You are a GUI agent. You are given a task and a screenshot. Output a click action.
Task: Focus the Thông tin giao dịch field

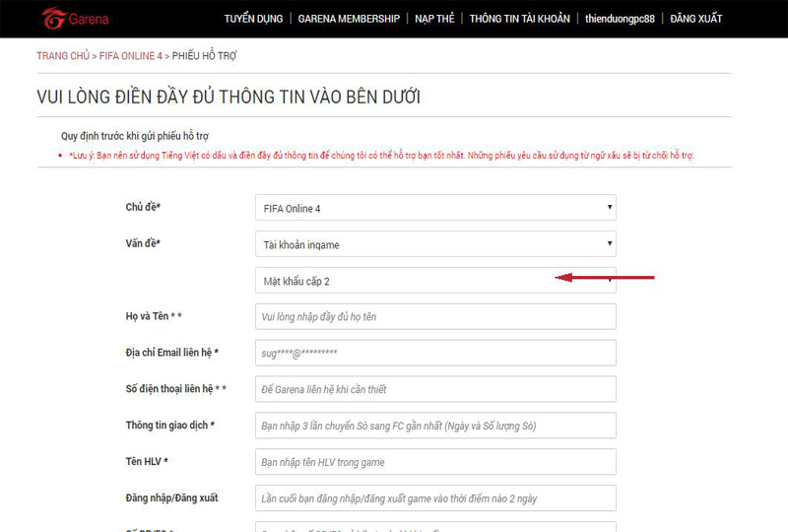[435, 426]
